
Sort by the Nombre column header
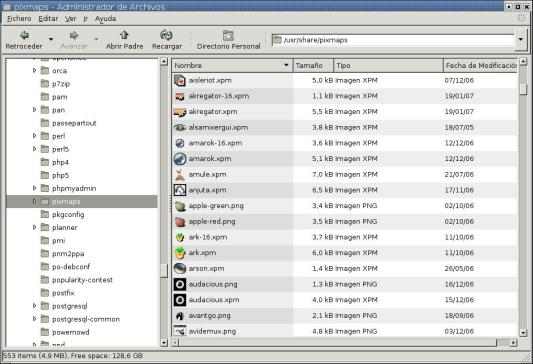(x=233, y=65)
